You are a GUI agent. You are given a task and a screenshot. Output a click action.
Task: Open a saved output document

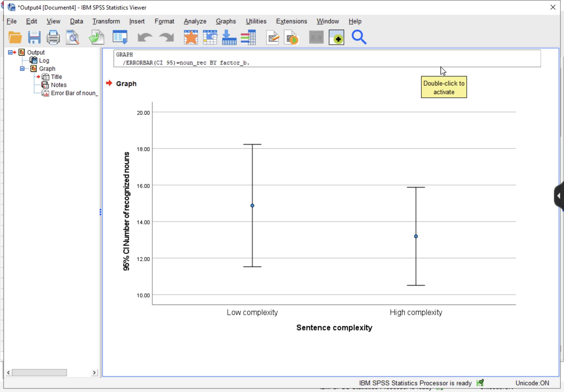pyautogui.click(x=15, y=37)
